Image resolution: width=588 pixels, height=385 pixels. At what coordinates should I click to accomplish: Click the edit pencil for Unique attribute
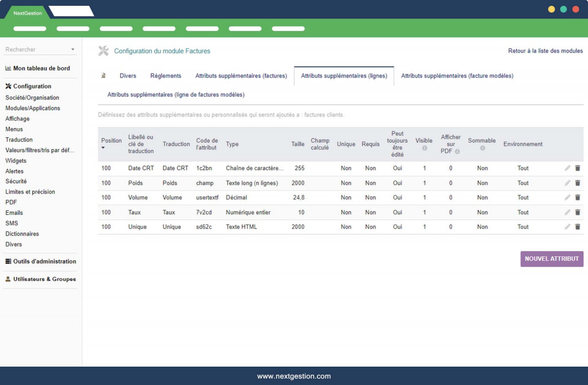[x=567, y=227]
